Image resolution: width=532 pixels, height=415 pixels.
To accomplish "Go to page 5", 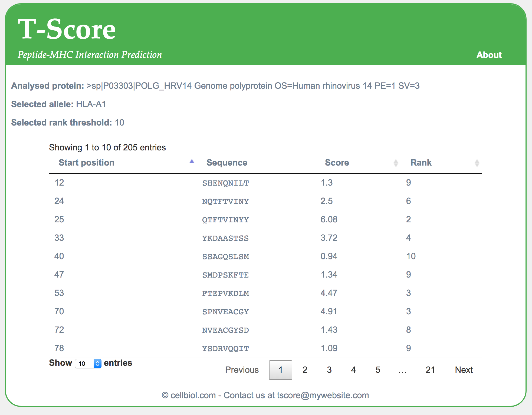I will click(x=378, y=370).
